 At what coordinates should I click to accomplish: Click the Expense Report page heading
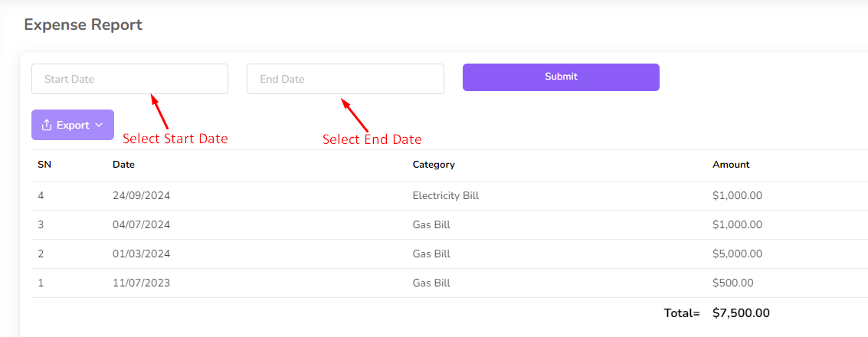tap(83, 25)
